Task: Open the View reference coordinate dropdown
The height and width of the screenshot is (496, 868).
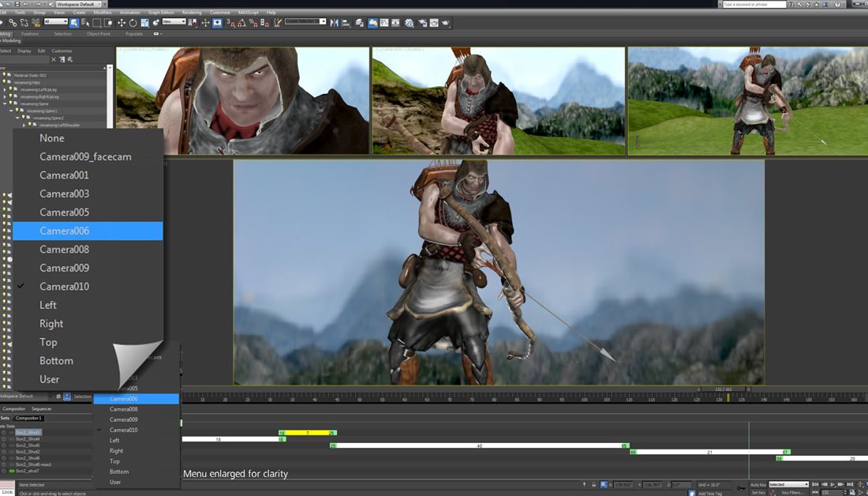Action: click(x=174, y=21)
